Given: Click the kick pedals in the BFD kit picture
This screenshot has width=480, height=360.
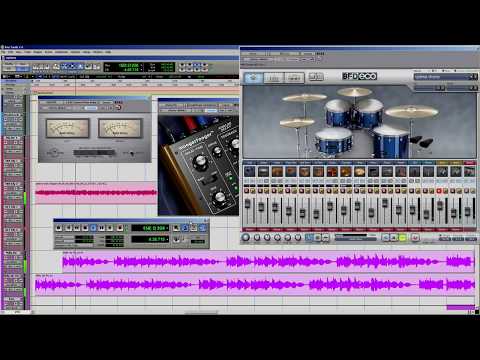Looking at the screenshot, I should (x=421, y=143).
